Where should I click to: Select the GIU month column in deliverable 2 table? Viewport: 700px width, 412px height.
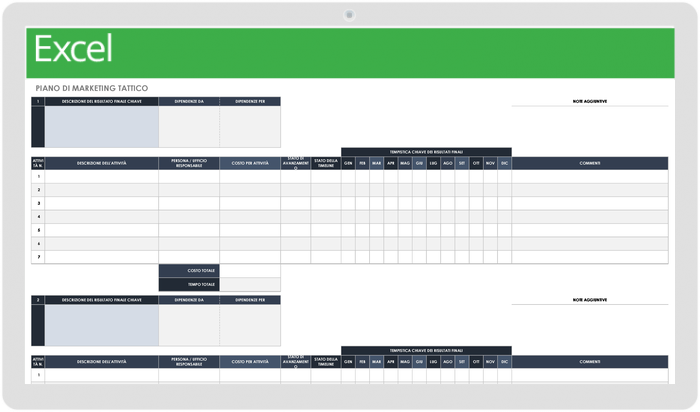pos(419,362)
